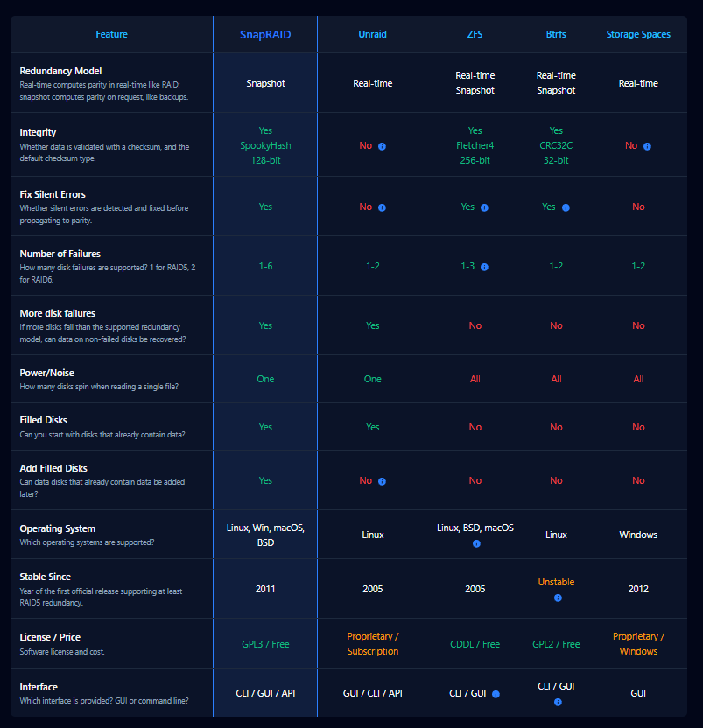The height and width of the screenshot is (728, 703).
Task: Click Unraid's Yes in Filled Disks row
Action: [373, 427]
